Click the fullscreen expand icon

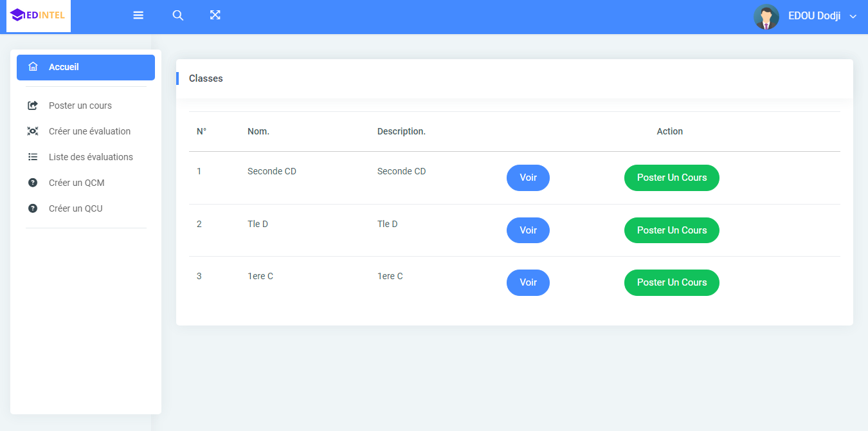[215, 15]
